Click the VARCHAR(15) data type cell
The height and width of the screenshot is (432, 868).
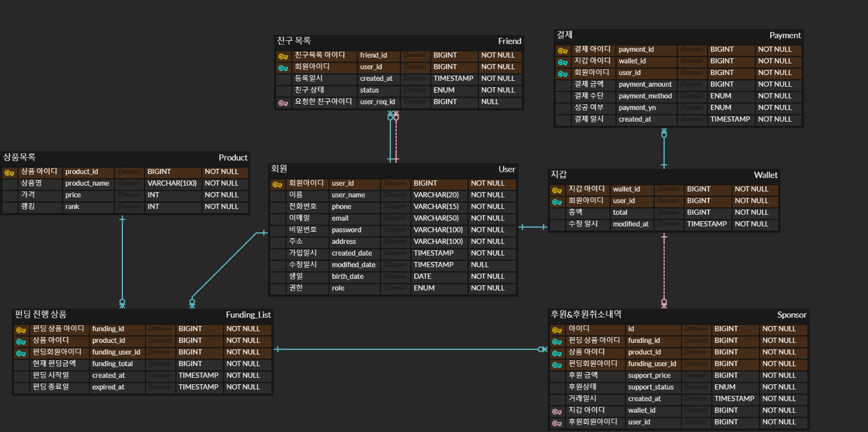coord(439,207)
